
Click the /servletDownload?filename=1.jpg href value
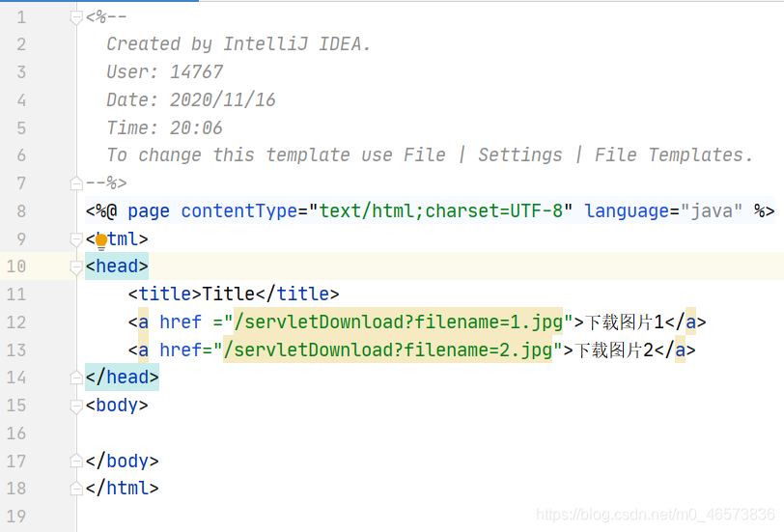point(399,322)
